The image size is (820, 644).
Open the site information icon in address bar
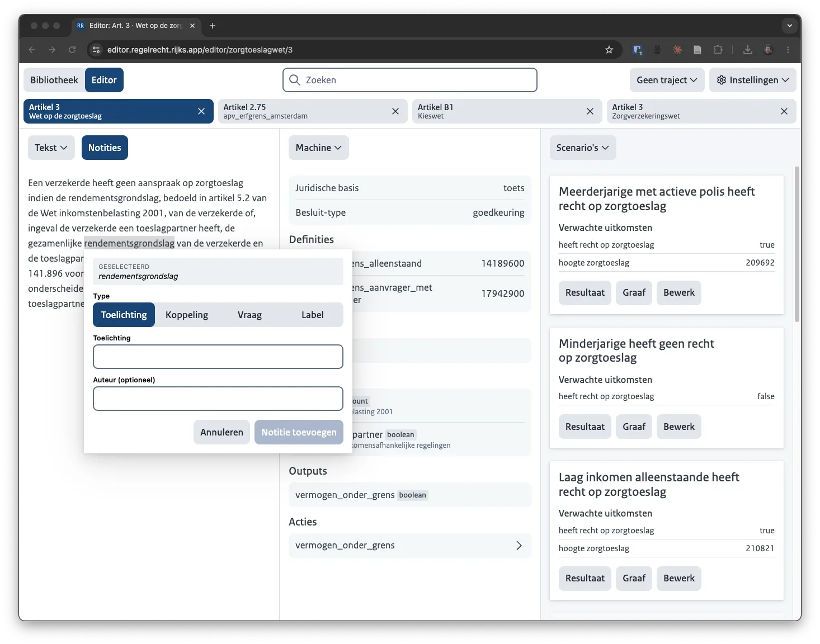pos(96,50)
